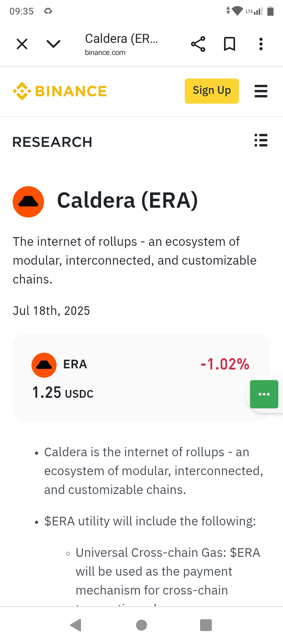
Task: Expand the tab minimize chevron
Action: pyautogui.click(x=53, y=44)
